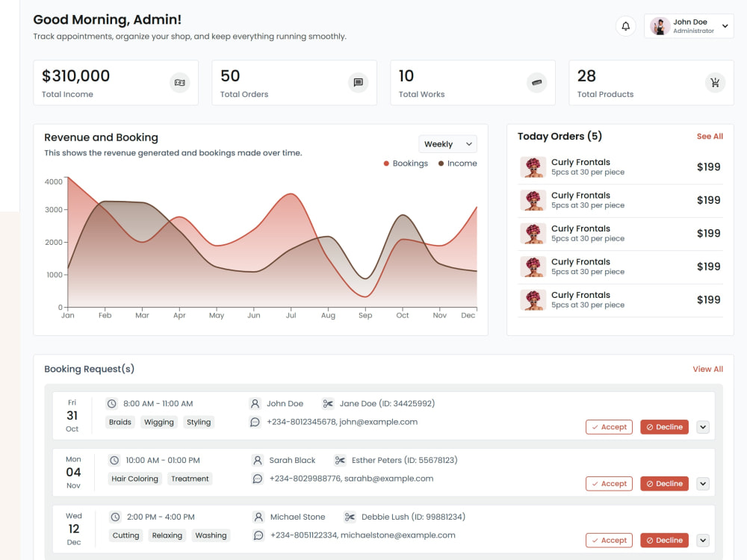This screenshot has width=747, height=560.
Task: Click the scissors icon beside Debbie Lush
Action: point(350,517)
